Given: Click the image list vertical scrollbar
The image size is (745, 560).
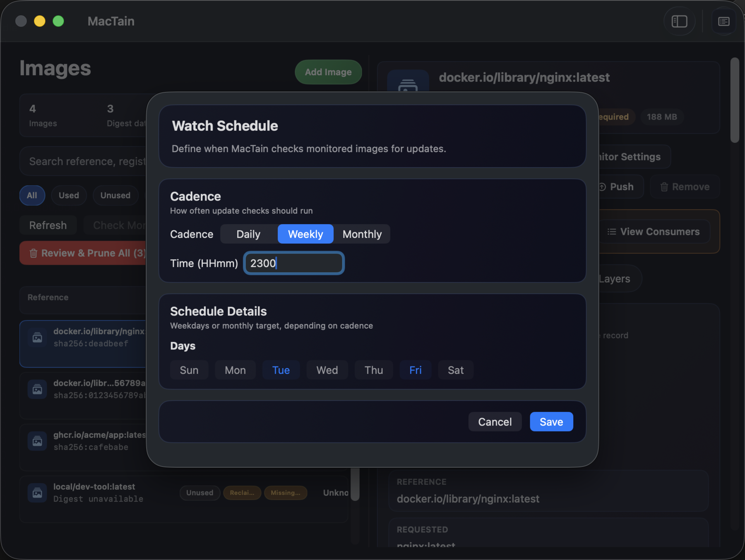Looking at the screenshot, I should click(x=355, y=484).
